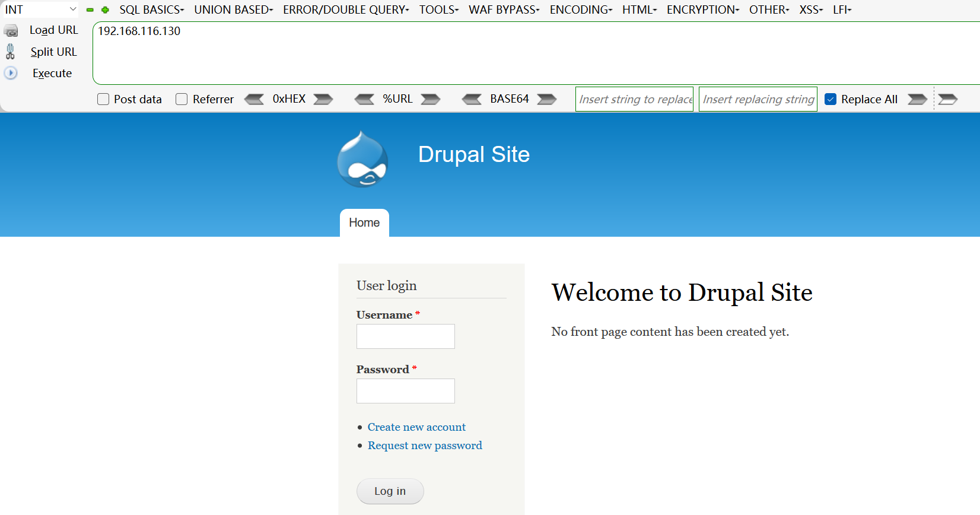980x515 pixels.
Task: Click the URL text area showing 192.168.116.130
Action: click(x=536, y=53)
